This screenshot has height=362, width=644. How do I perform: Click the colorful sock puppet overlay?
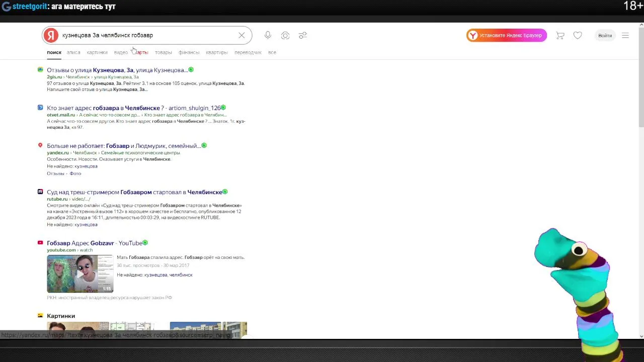pos(578,294)
